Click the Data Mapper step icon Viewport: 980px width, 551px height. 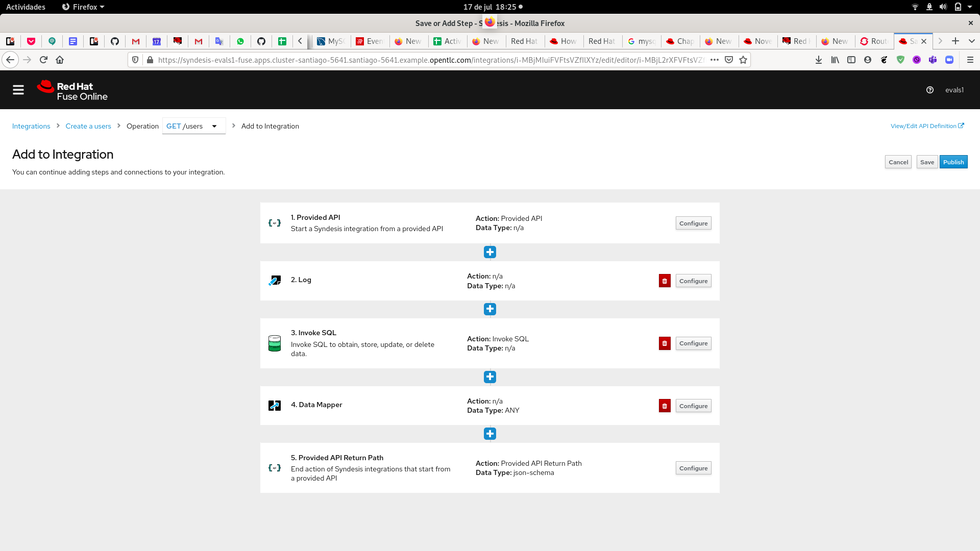click(x=274, y=405)
